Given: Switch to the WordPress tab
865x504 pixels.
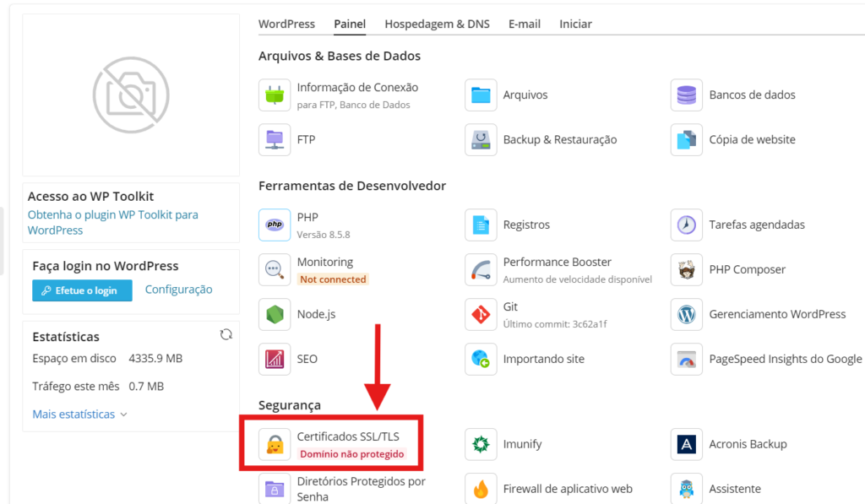Looking at the screenshot, I should [286, 24].
